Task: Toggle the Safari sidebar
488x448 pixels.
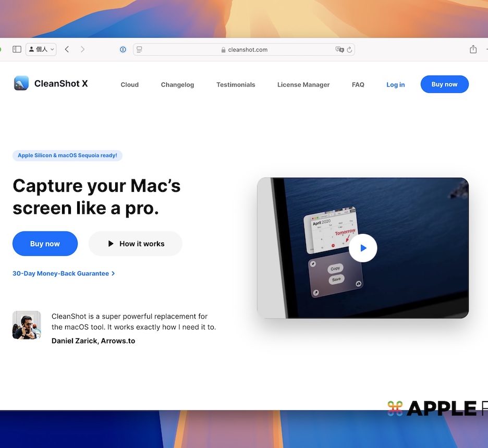Action: tap(17, 50)
